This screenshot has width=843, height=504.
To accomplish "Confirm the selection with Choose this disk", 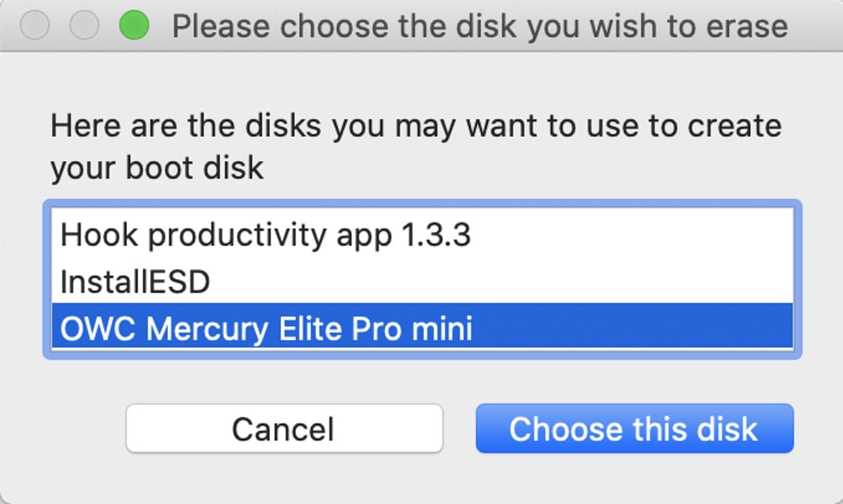I will [x=634, y=428].
